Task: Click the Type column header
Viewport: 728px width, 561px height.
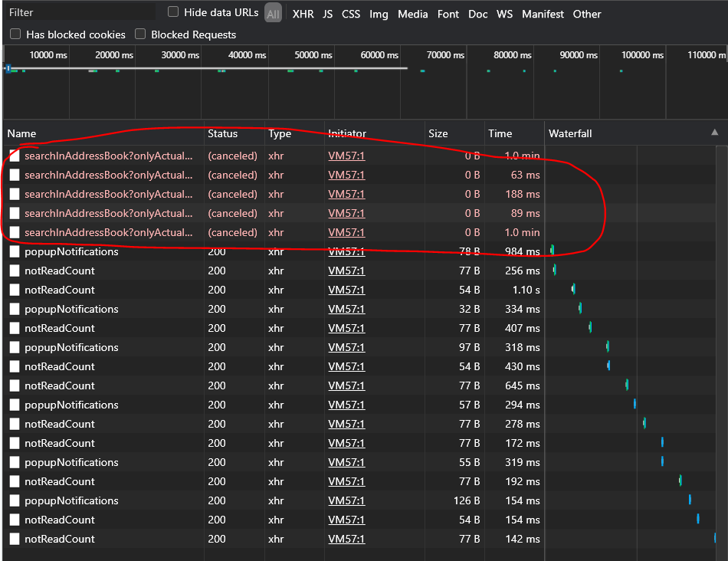Action: coord(294,134)
